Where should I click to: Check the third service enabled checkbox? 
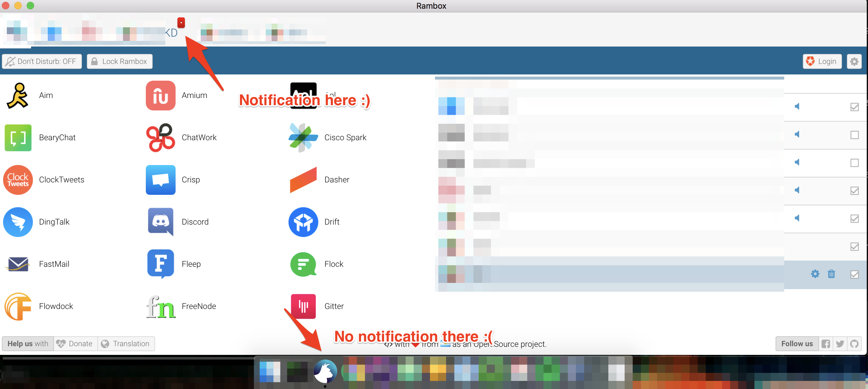pos(854,163)
